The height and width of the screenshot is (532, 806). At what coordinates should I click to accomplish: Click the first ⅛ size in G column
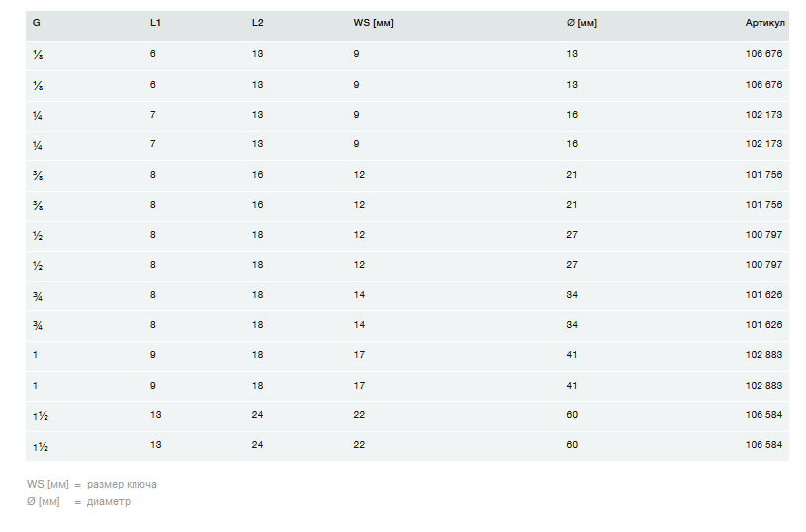[37, 54]
